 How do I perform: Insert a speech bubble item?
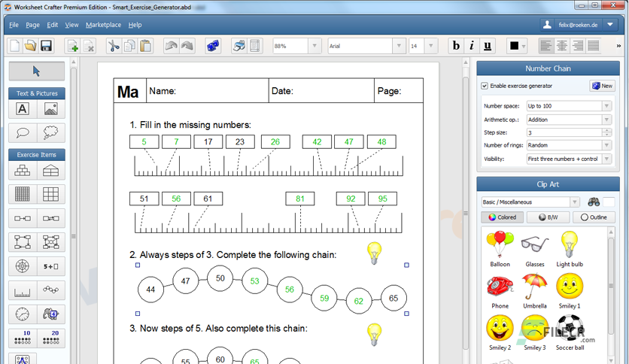(23, 132)
